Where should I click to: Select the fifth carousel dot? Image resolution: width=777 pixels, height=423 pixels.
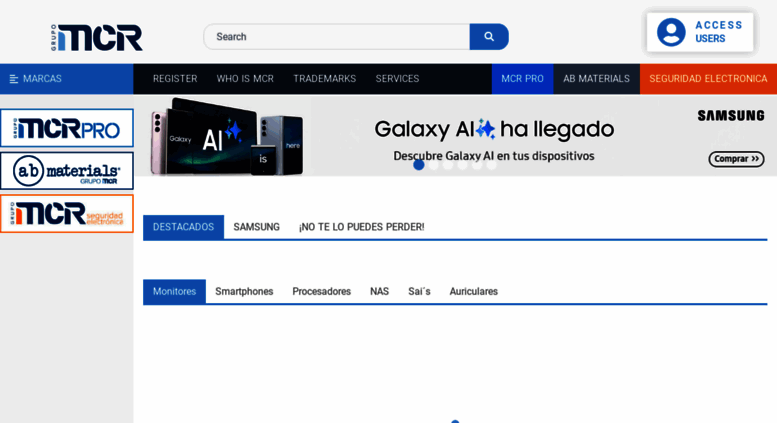[x=477, y=165]
